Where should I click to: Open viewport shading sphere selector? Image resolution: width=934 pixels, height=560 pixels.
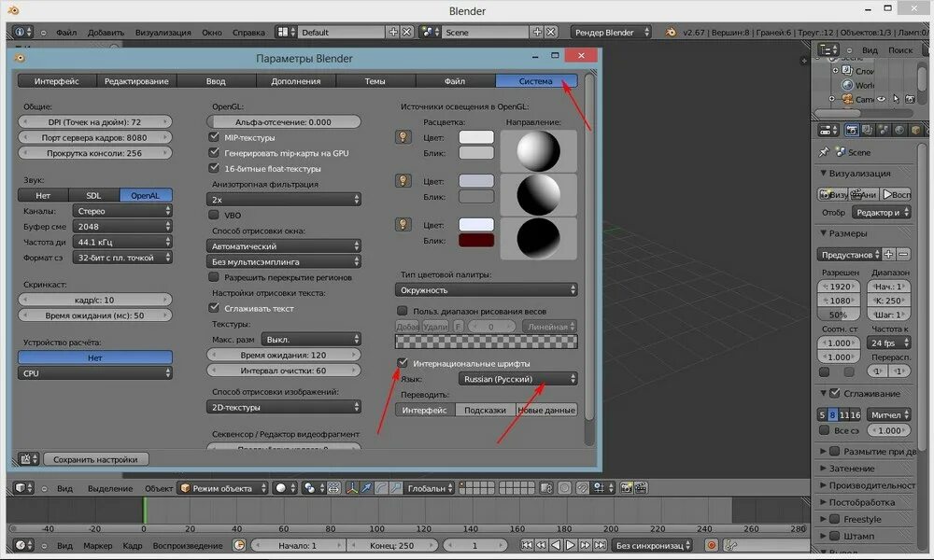(286, 488)
